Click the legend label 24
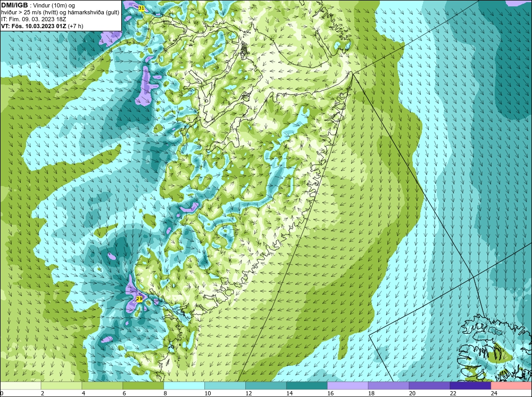This screenshot has width=532, height=397. [494, 393]
